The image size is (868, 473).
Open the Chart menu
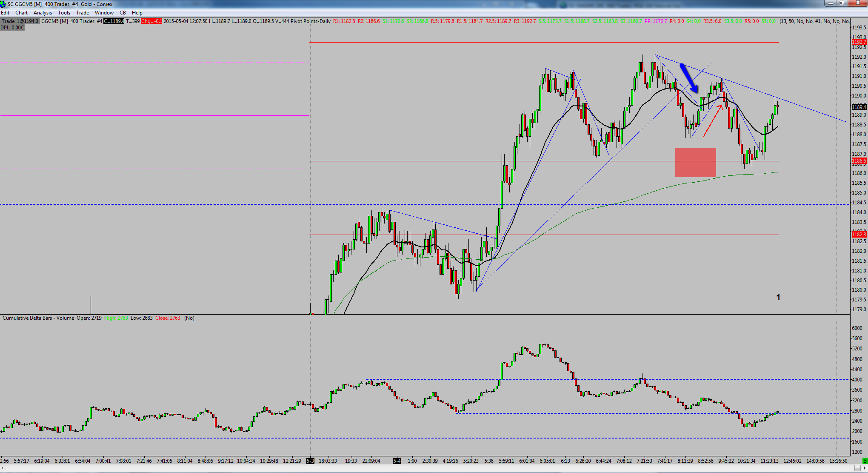pos(21,13)
